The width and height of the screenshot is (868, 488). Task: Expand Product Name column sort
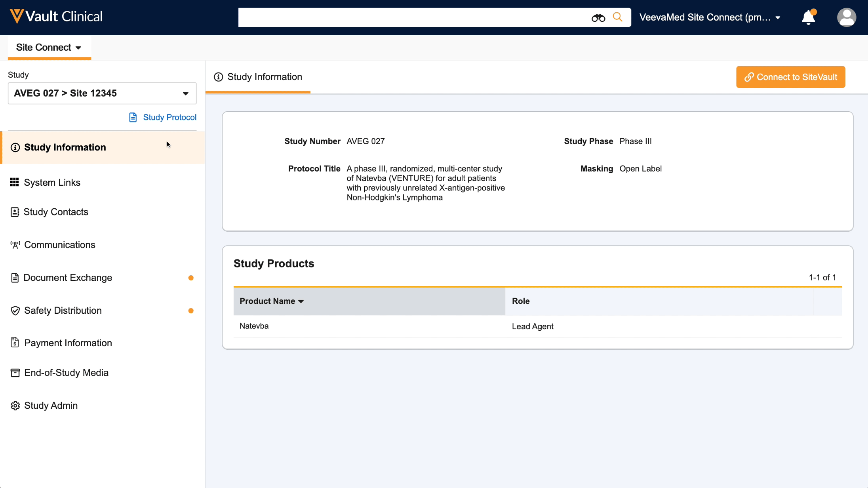tap(302, 301)
